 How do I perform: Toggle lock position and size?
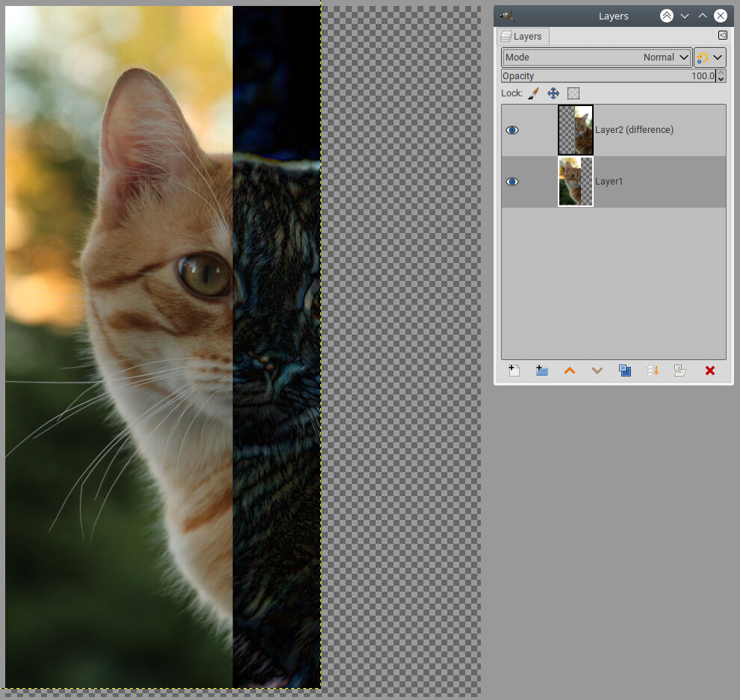[553, 93]
